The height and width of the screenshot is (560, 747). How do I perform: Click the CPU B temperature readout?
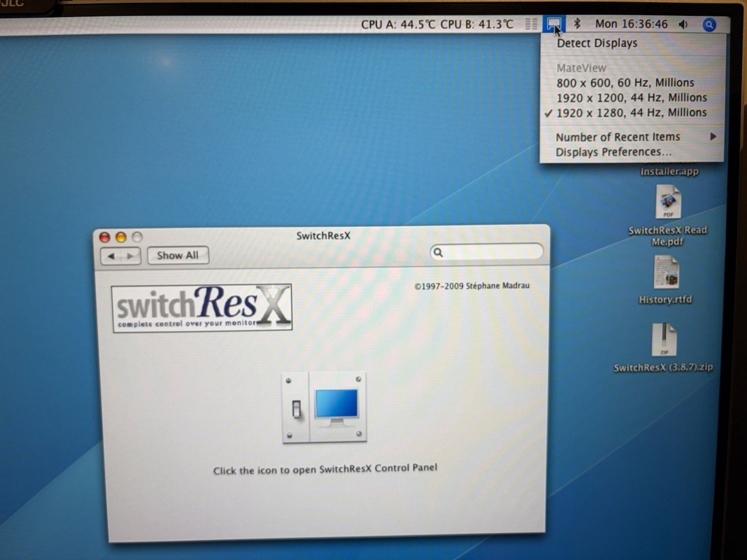coord(477,24)
